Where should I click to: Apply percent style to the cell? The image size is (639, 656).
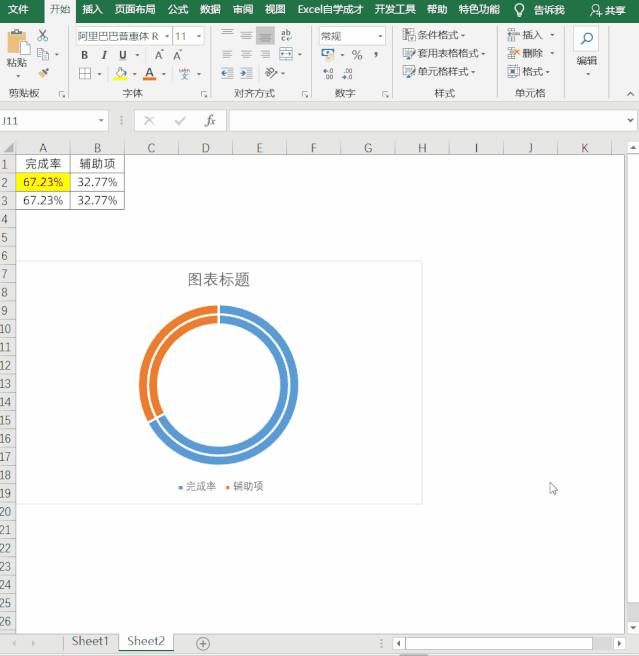357,55
